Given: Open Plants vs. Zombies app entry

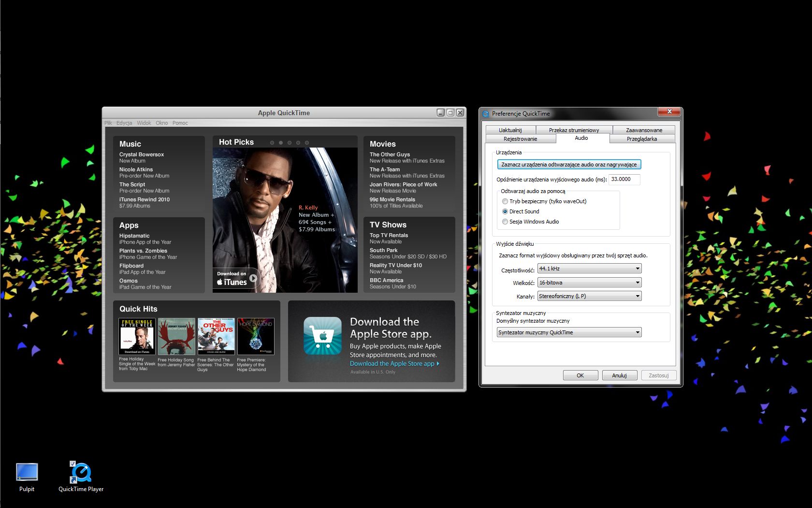Looking at the screenshot, I should (148, 254).
